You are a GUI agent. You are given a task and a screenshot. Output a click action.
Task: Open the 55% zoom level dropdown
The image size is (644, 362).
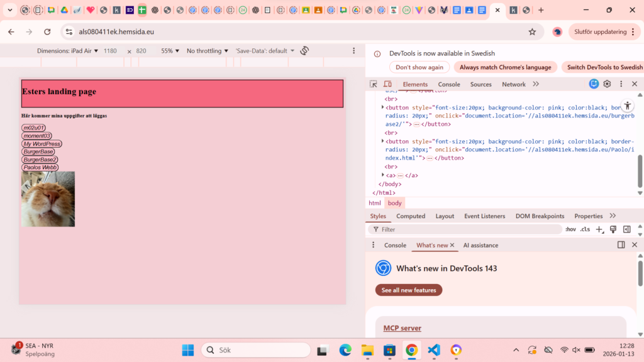tap(170, 51)
